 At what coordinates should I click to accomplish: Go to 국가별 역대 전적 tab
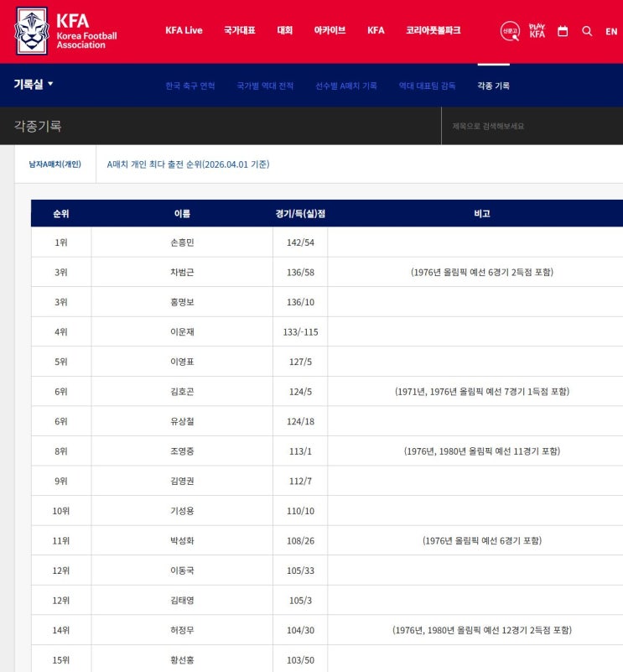265,86
